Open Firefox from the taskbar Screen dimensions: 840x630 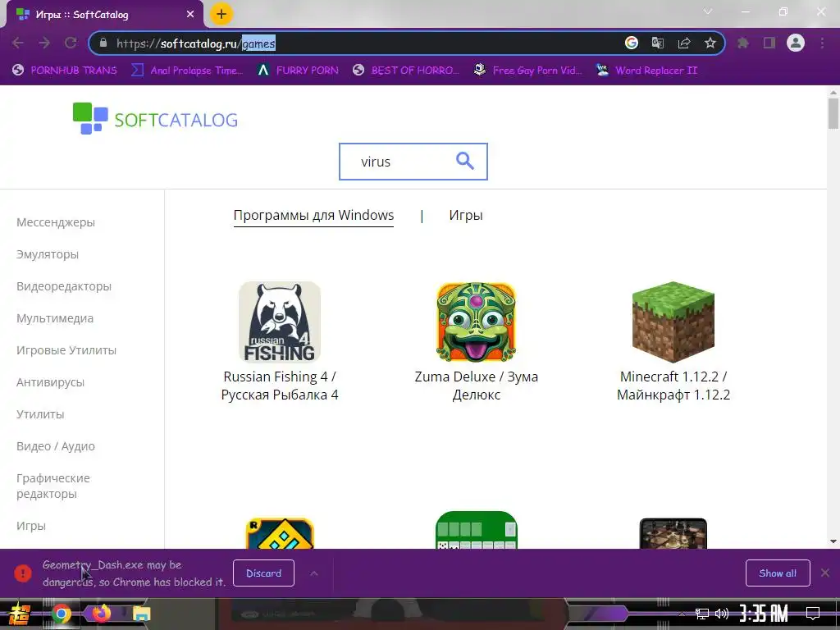(102, 614)
